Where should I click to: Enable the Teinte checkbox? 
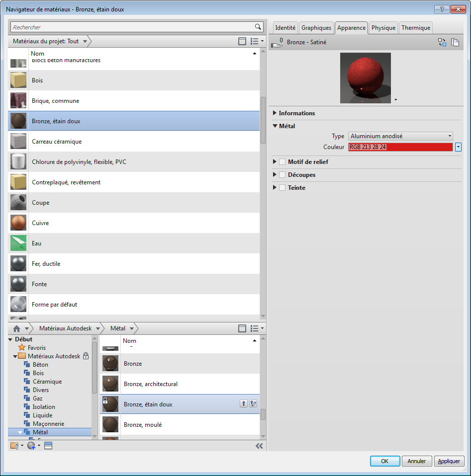pyautogui.click(x=283, y=188)
